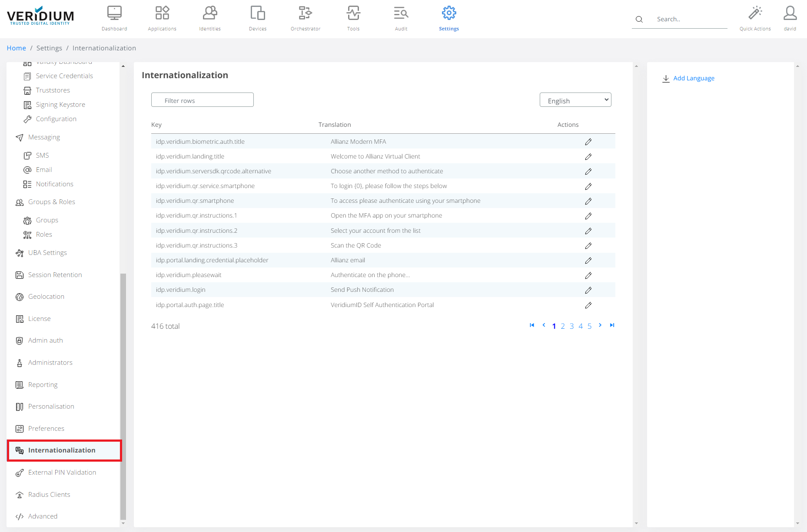Open the david user profile icon
This screenshot has width=807, height=532.
790,13
